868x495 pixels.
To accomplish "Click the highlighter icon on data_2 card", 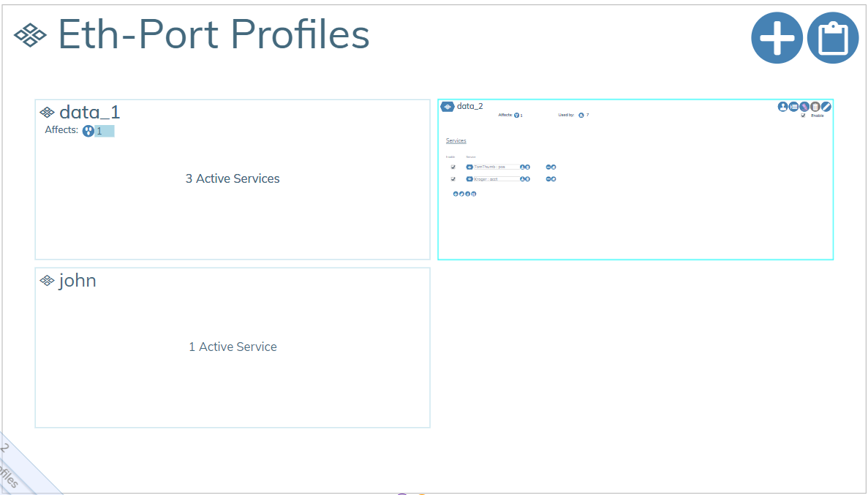I will [804, 107].
